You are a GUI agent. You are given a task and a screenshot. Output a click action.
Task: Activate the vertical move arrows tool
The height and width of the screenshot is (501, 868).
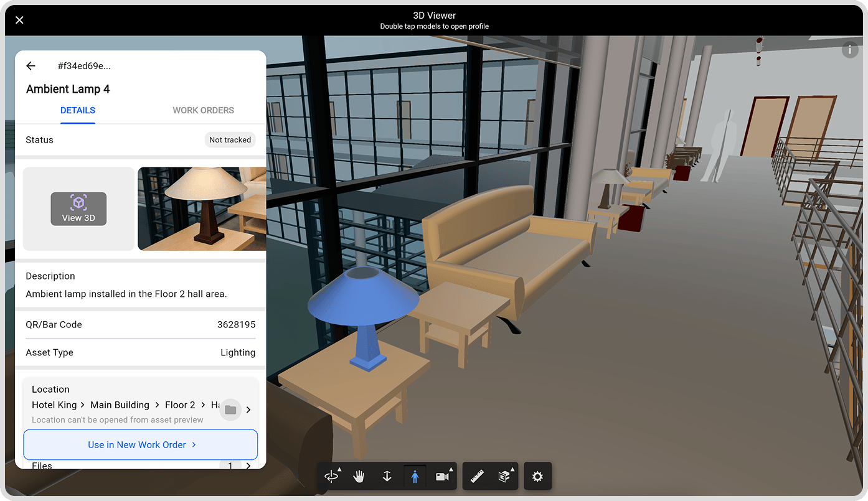(x=387, y=477)
